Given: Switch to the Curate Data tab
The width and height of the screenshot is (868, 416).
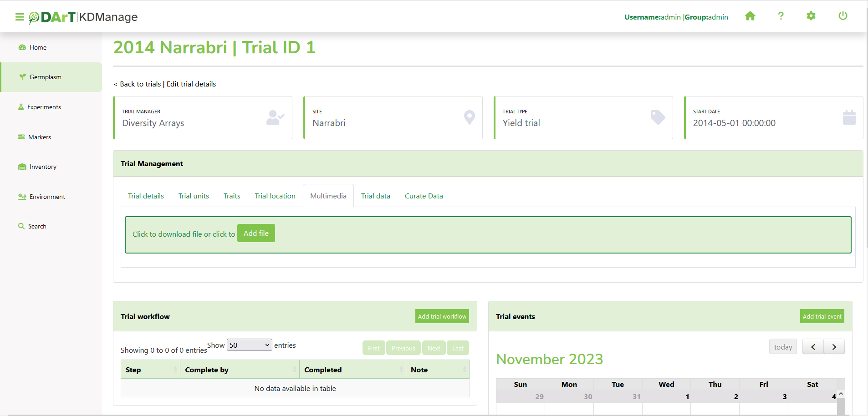Looking at the screenshot, I should point(424,196).
